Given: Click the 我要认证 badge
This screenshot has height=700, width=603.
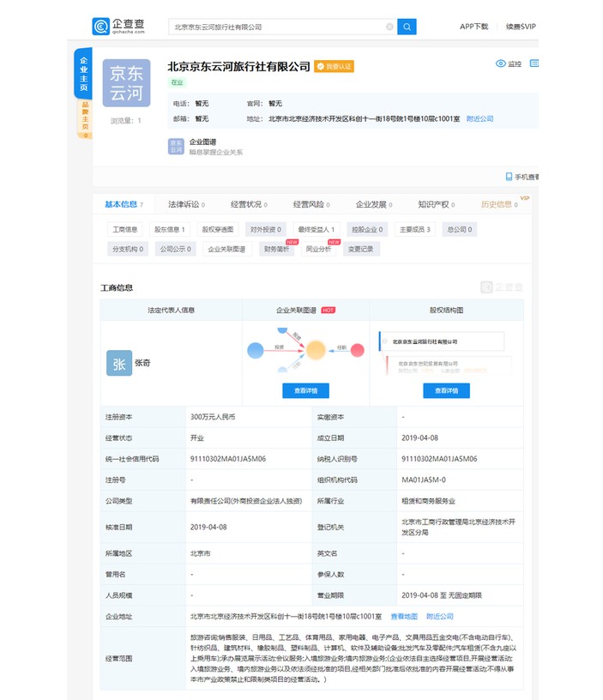Looking at the screenshot, I should pyautogui.click(x=334, y=67).
